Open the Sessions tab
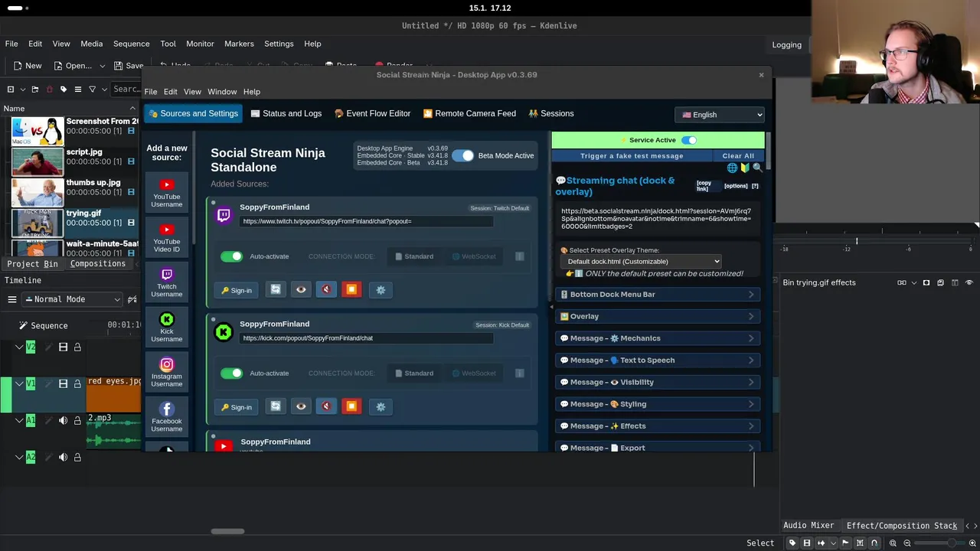This screenshot has width=980, height=551. coord(550,113)
